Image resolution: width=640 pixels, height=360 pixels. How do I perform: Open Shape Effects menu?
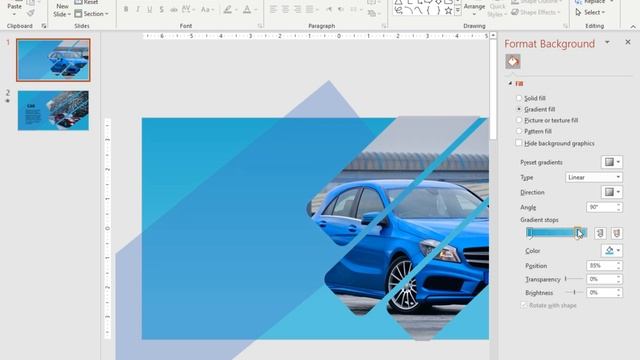point(536,12)
